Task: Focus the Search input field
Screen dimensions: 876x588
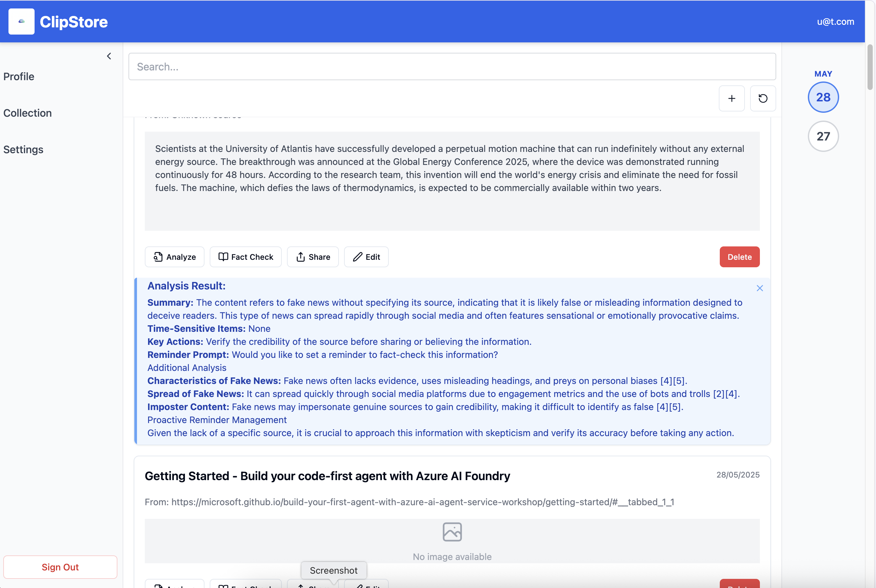Action: pyautogui.click(x=452, y=67)
